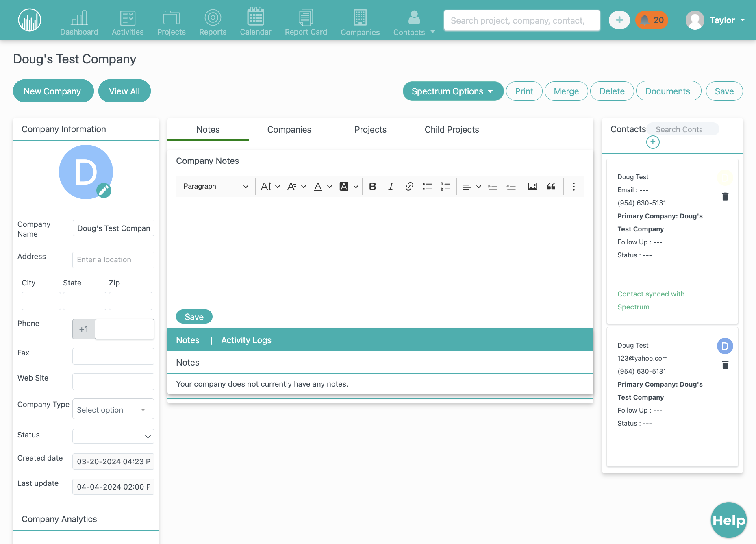Show more editor toolbar options
The image size is (756, 544).
(574, 186)
